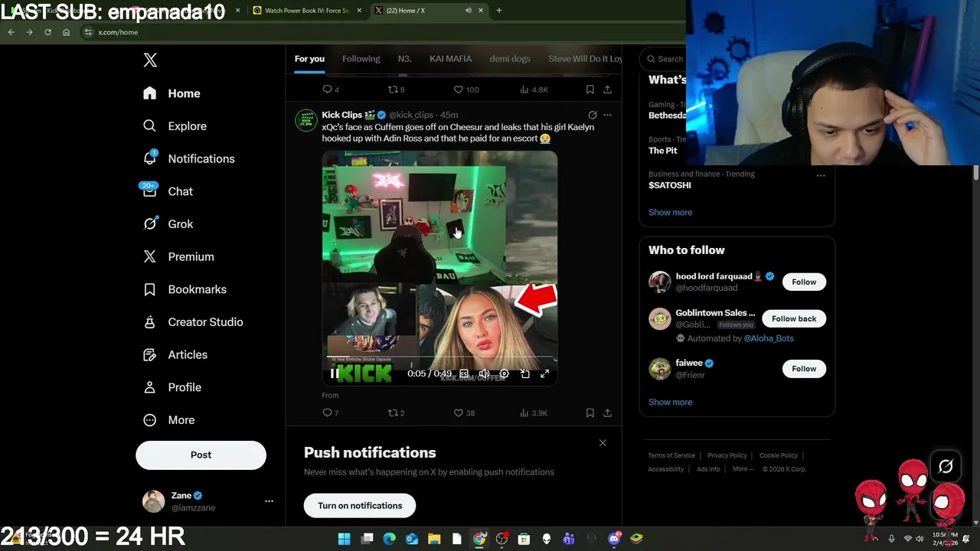Screen dimensions: 980x551
Task: Select the For you tab
Action: click(309, 59)
